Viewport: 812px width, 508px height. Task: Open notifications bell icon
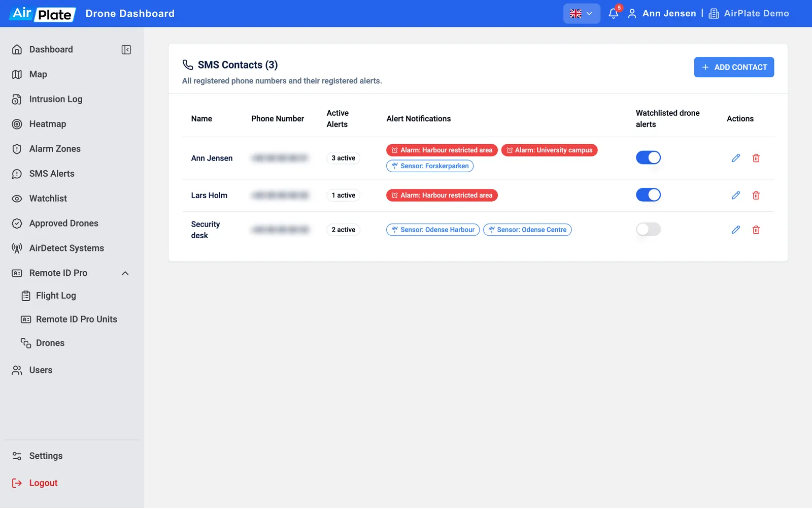[613, 14]
